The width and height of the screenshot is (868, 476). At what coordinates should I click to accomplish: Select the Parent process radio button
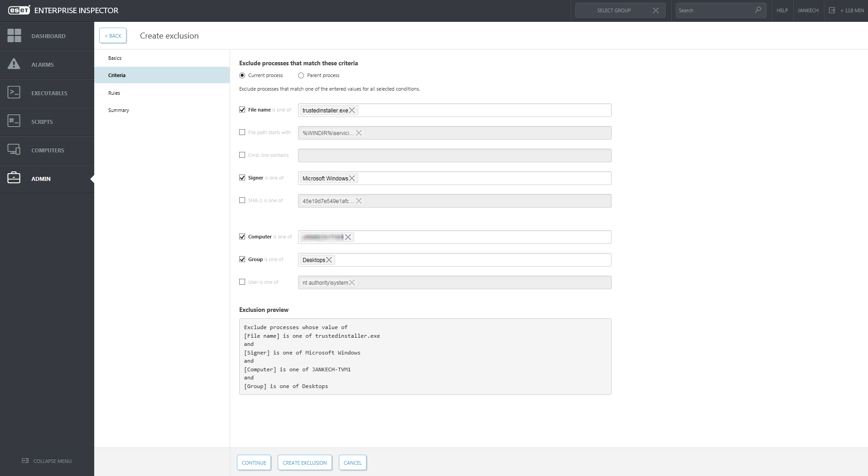pyautogui.click(x=301, y=76)
